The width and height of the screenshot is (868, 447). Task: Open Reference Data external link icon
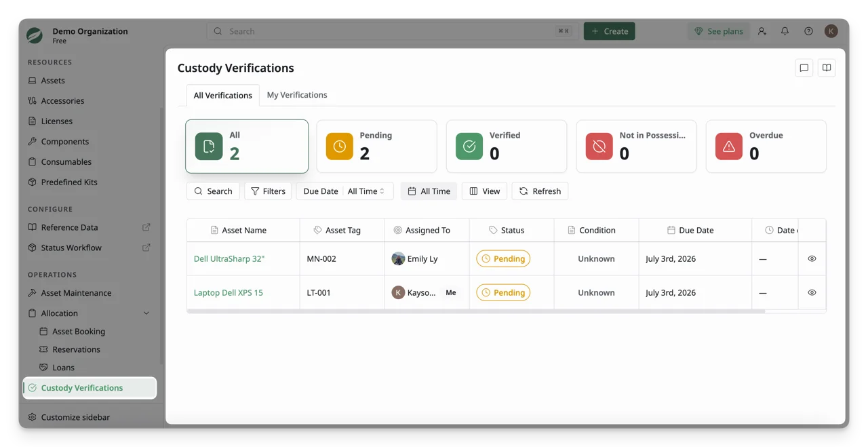pos(146,227)
